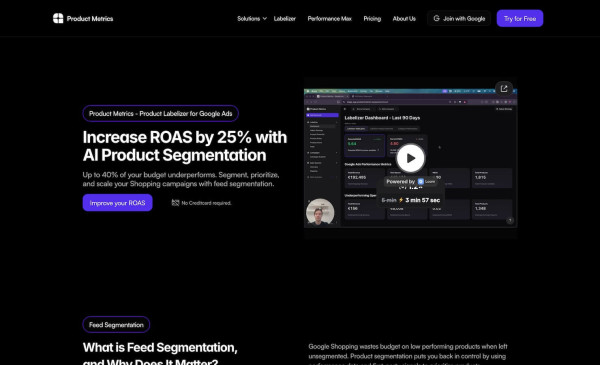This screenshot has height=365, width=600.
Task: Open the About Us page
Action: [x=404, y=18]
